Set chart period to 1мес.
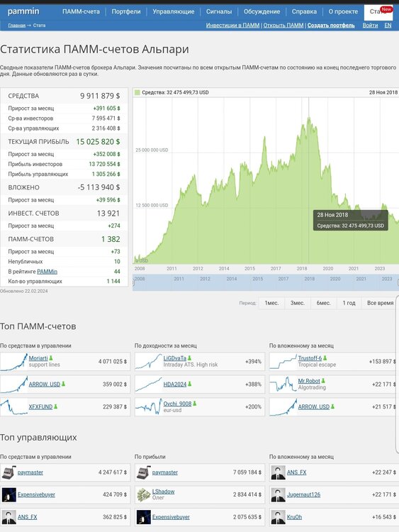 click(271, 303)
